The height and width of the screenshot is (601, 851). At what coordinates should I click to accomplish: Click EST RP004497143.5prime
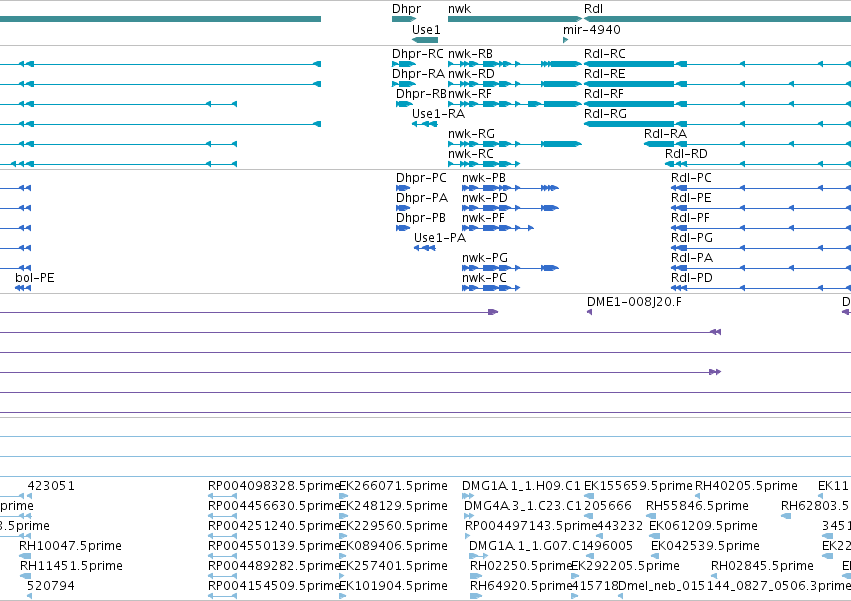tap(531, 526)
